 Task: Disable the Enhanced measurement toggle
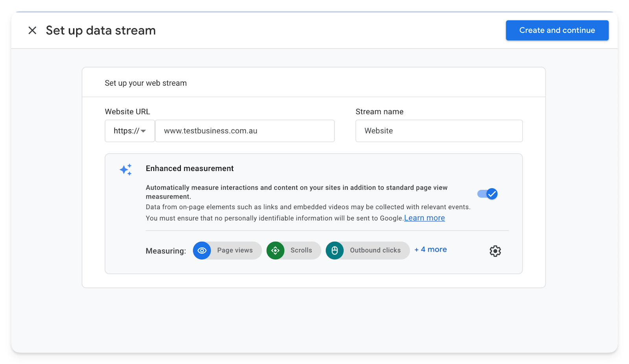pos(487,194)
